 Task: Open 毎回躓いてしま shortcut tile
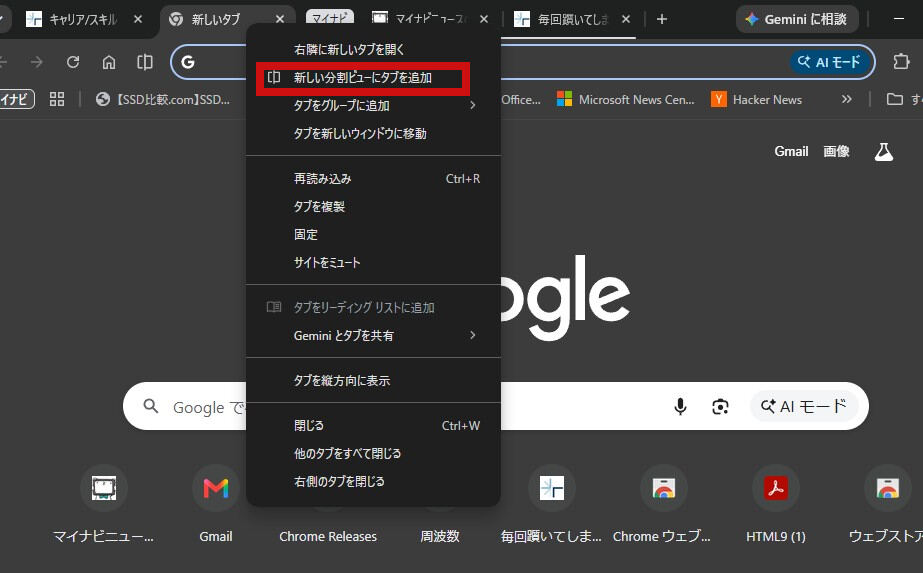(x=552, y=502)
